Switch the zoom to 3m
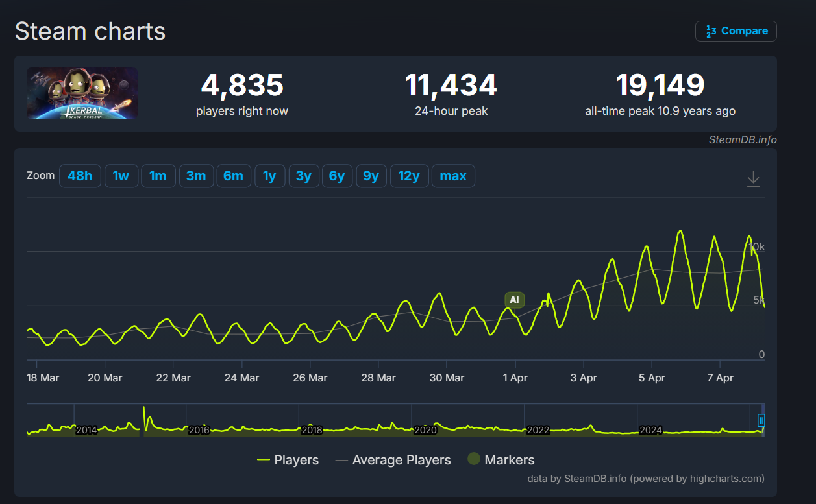Viewport: 816px width, 504px height. tap(196, 176)
